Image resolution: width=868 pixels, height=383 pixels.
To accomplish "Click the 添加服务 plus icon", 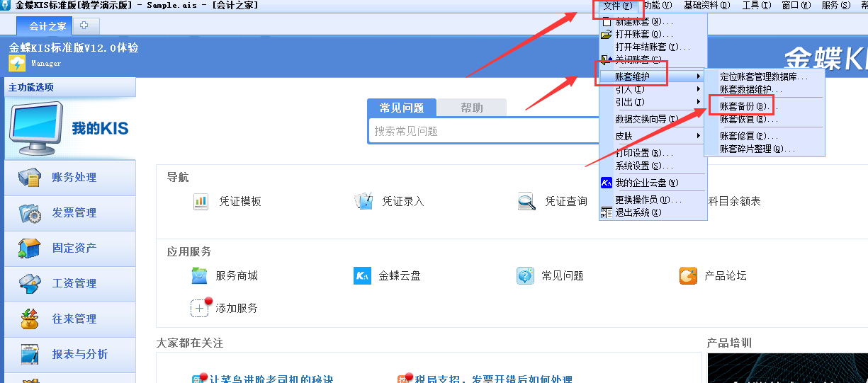I will (201, 307).
